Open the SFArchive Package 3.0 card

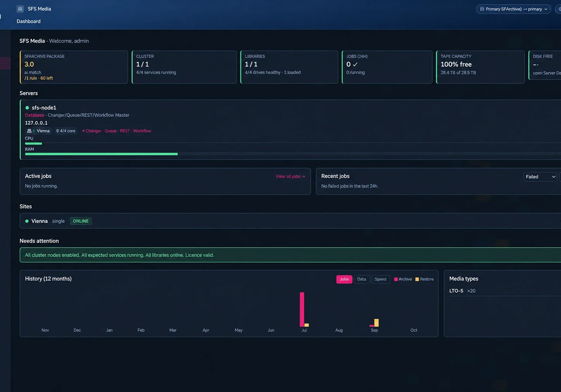[x=74, y=67]
